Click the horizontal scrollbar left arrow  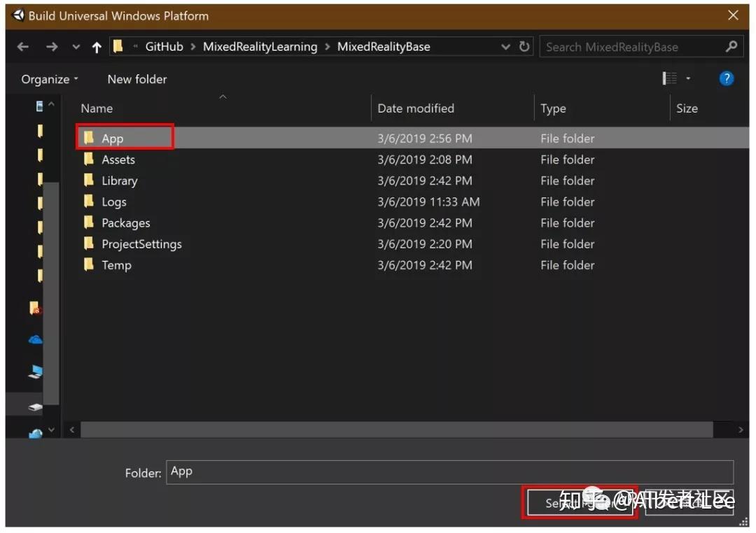(72, 429)
